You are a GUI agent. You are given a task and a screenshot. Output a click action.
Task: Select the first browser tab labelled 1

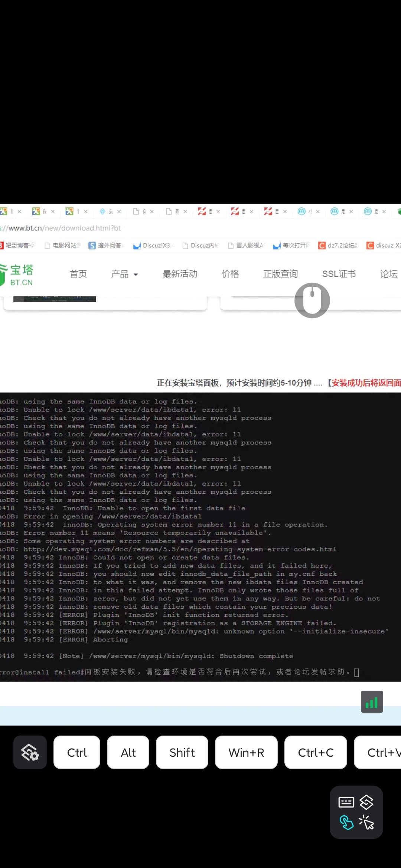[x=7, y=211]
